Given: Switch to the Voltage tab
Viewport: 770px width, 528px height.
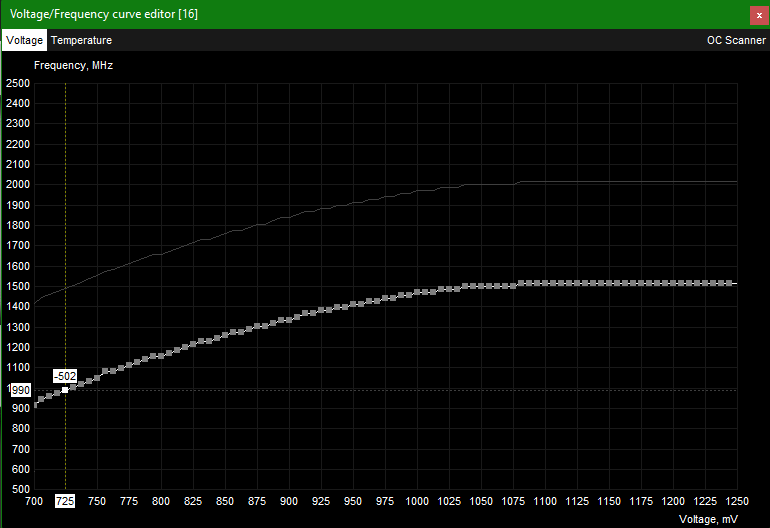Looking at the screenshot, I should 24,40.
